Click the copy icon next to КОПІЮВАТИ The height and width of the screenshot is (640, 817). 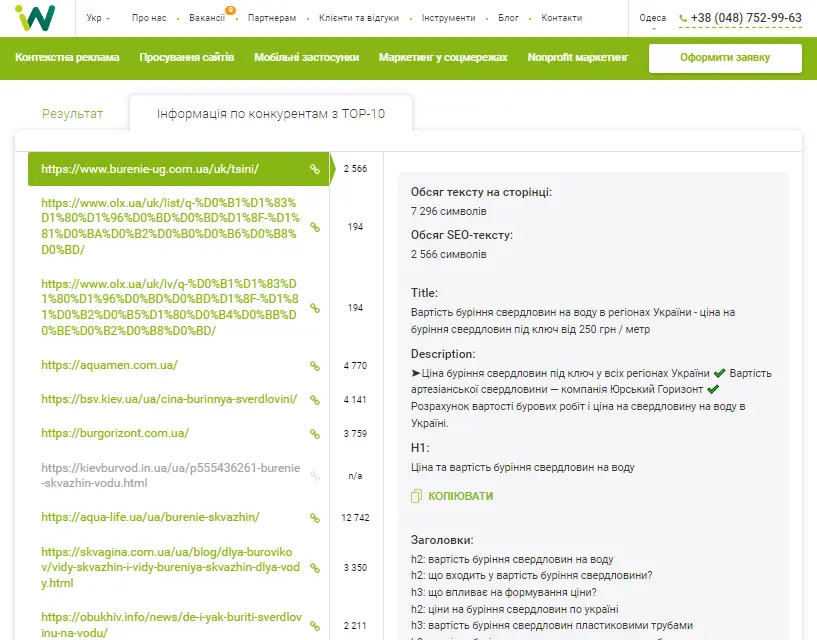(x=416, y=496)
